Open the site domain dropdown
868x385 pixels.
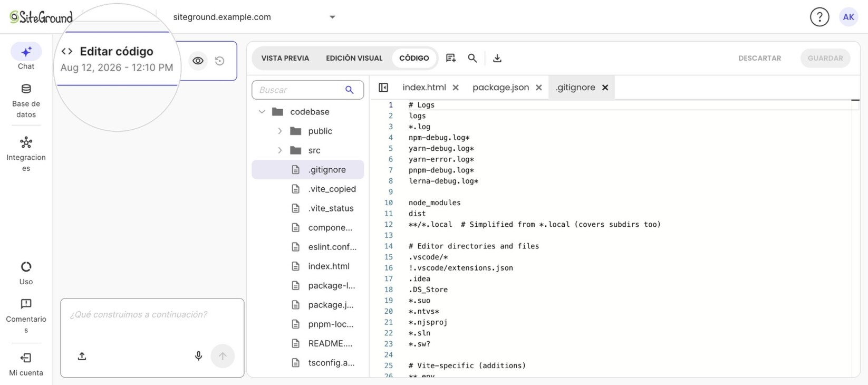(x=332, y=17)
